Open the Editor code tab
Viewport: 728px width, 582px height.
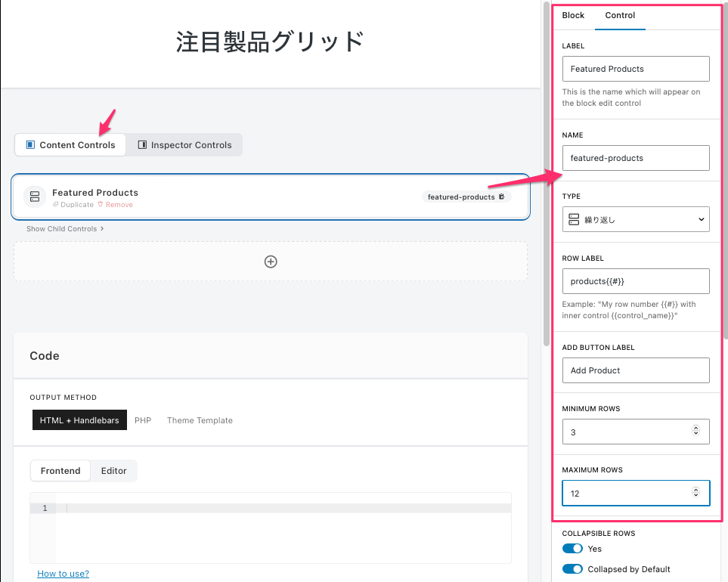tap(113, 471)
